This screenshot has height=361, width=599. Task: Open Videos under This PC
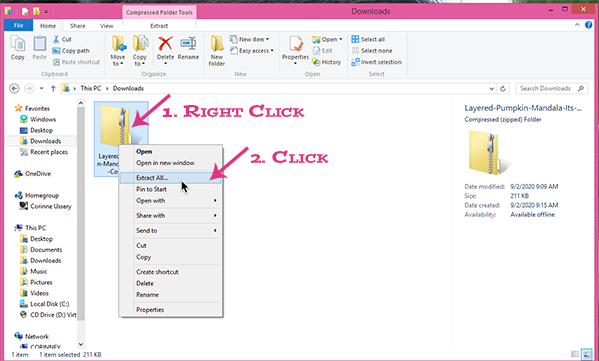[x=34, y=293]
